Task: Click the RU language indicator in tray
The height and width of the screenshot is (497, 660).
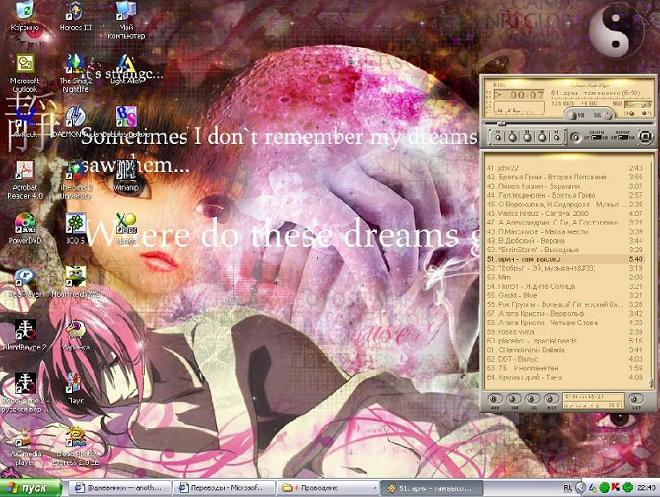Action: coord(567,488)
